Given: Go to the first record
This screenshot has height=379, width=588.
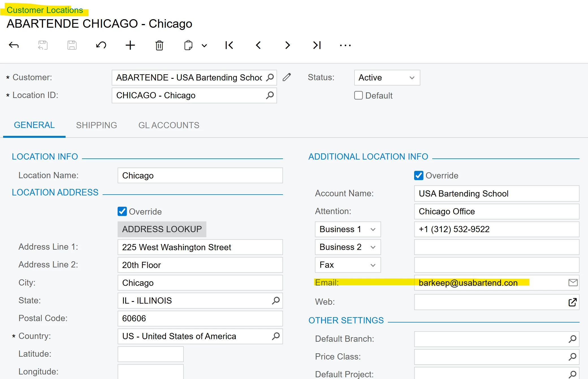Looking at the screenshot, I should pos(229,45).
